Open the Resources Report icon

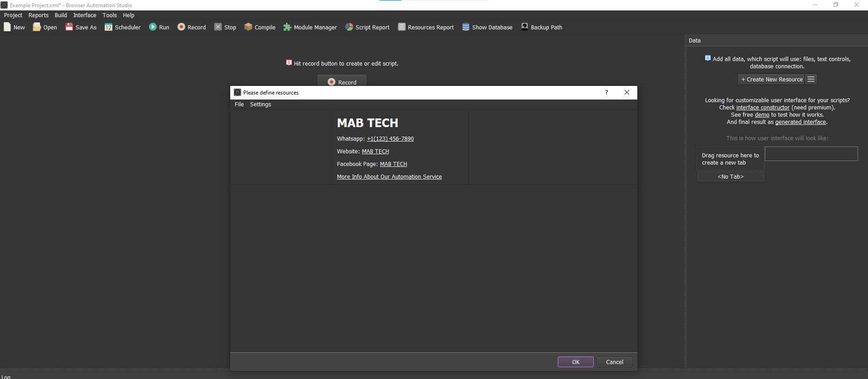402,27
